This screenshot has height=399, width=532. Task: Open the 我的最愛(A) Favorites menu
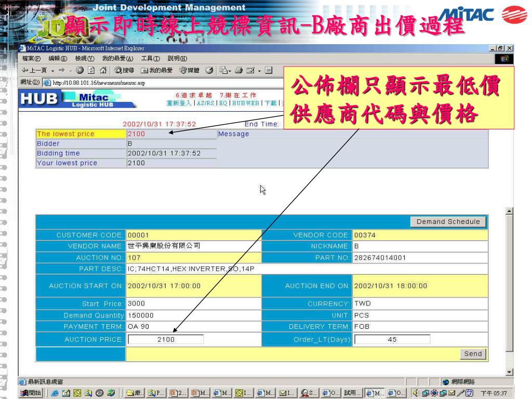point(118,58)
